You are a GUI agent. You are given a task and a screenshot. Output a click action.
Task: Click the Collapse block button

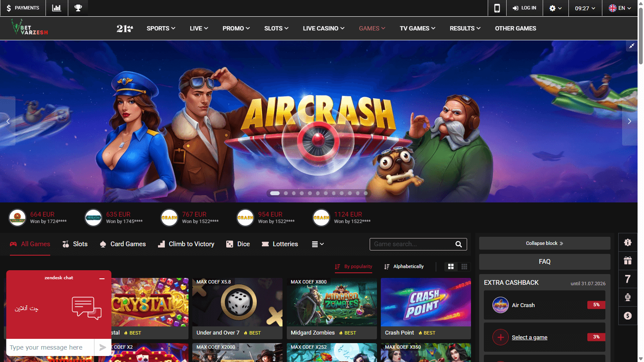pos(544,243)
